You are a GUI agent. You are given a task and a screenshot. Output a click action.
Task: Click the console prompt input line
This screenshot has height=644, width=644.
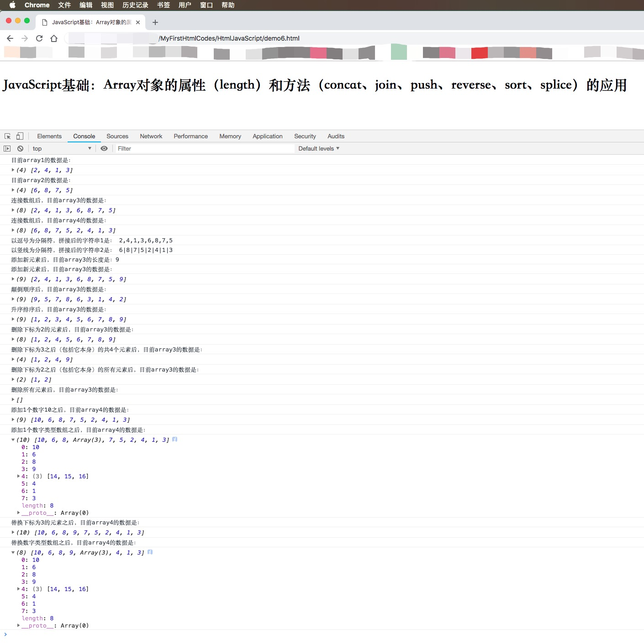(322, 634)
